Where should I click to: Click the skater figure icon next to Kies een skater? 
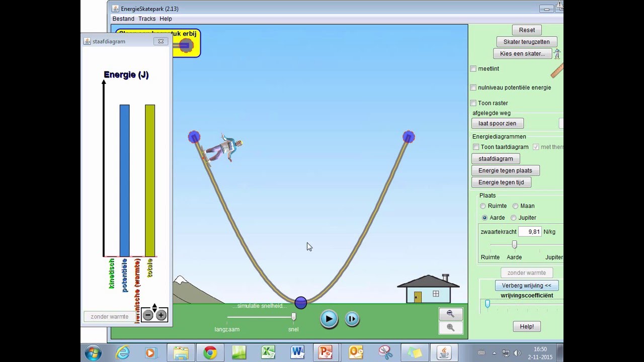pyautogui.click(x=557, y=53)
